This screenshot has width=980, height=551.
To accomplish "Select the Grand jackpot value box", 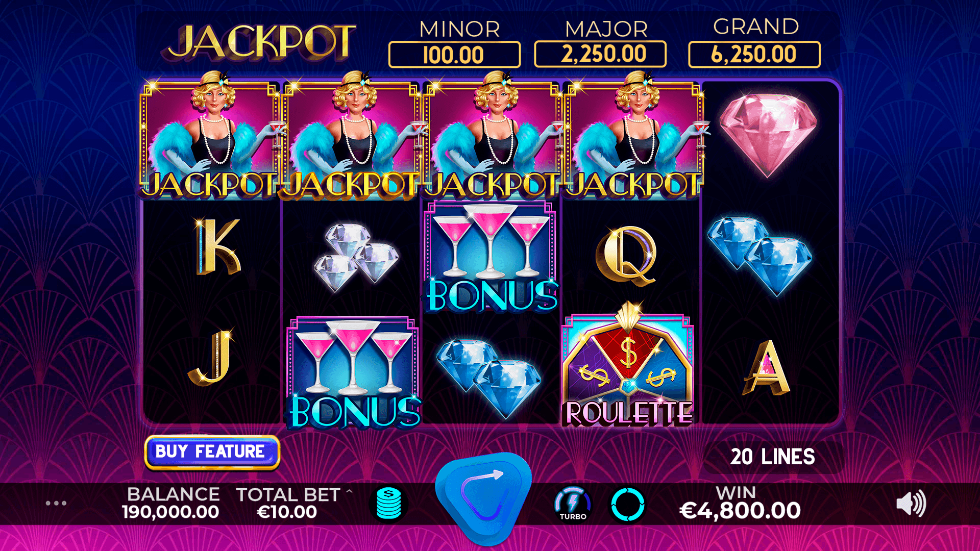I will 754,54.
